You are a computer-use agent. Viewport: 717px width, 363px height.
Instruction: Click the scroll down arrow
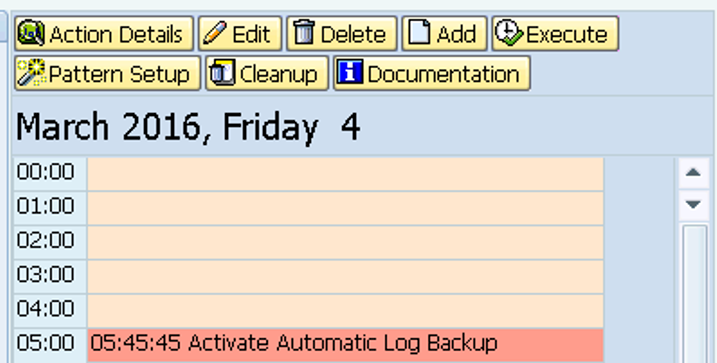pos(694,204)
